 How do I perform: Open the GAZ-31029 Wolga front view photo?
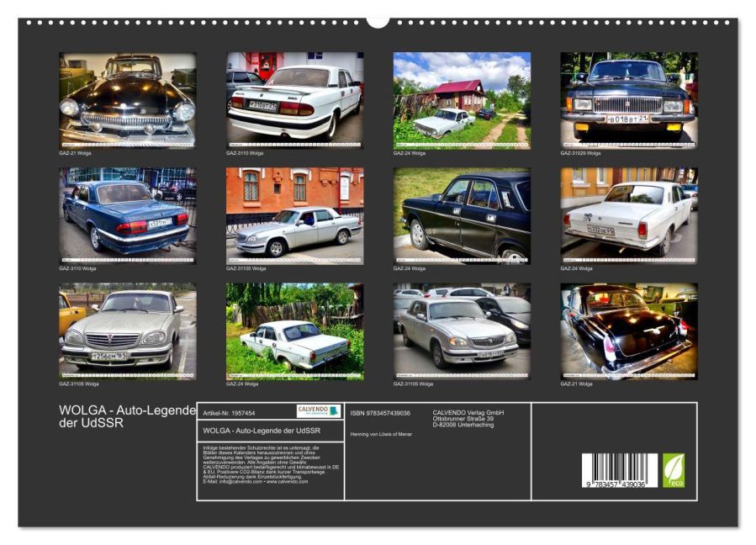(629, 100)
